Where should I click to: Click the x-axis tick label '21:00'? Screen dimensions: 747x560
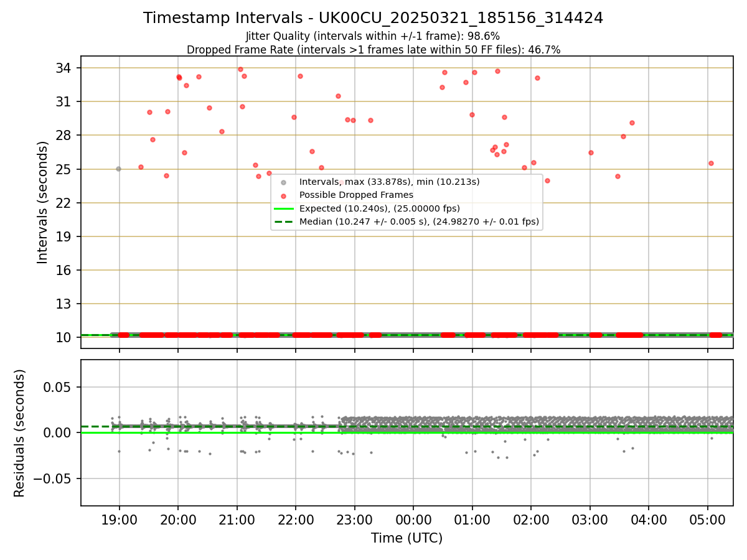coord(237,520)
